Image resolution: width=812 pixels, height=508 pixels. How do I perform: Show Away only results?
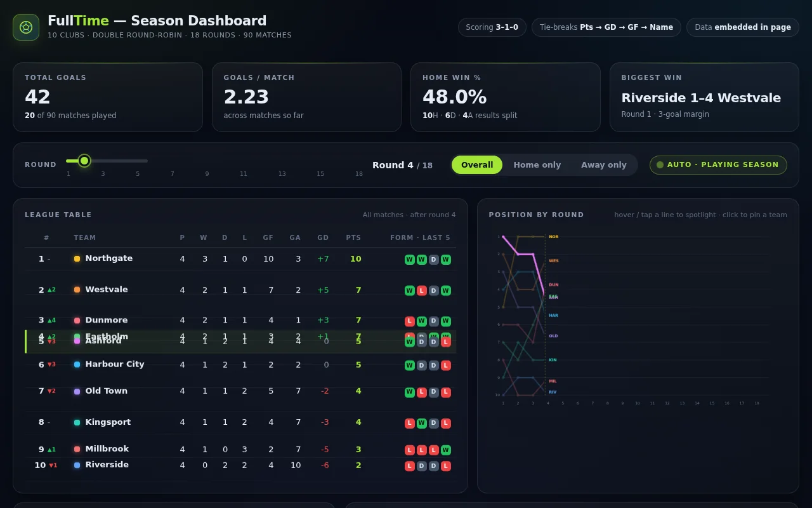(x=604, y=165)
